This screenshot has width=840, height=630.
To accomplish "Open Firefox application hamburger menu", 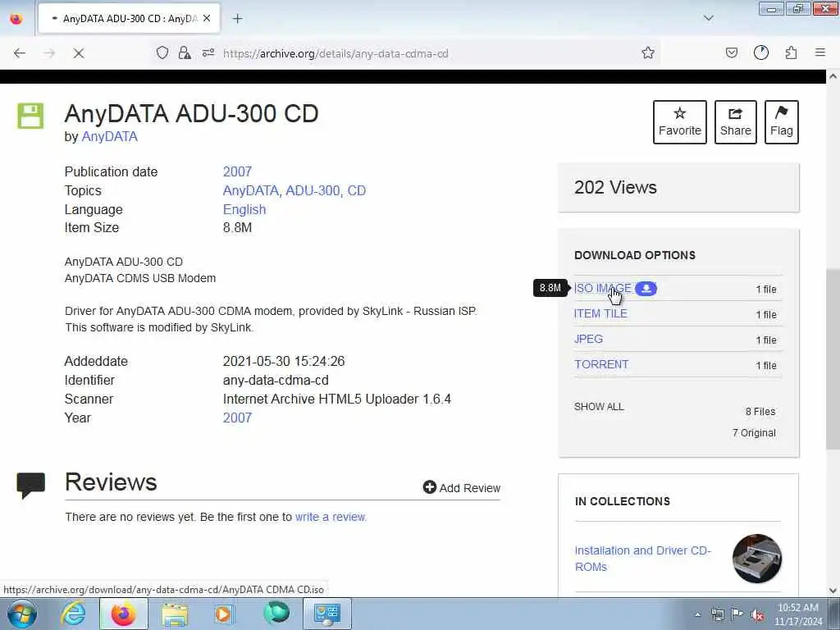I will tap(820, 52).
